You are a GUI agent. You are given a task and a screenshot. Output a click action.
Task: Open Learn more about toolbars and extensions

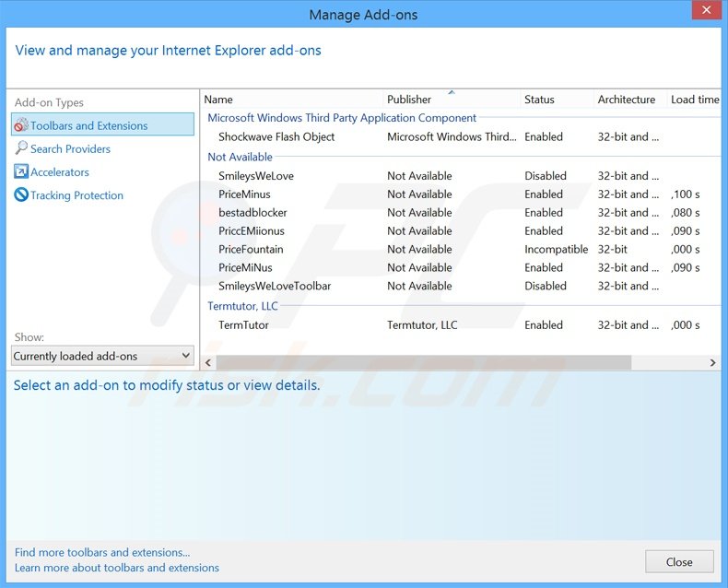pos(116,568)
